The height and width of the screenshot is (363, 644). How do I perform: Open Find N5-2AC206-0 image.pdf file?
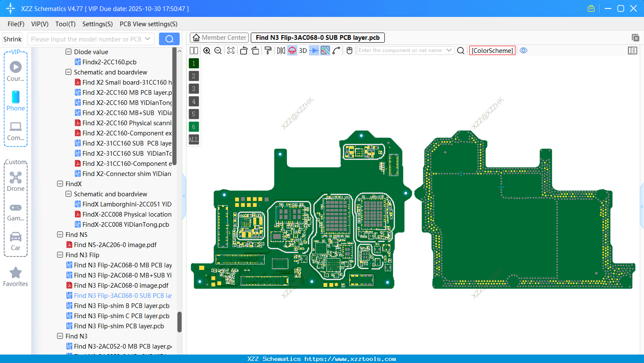(x=115, y=245)
